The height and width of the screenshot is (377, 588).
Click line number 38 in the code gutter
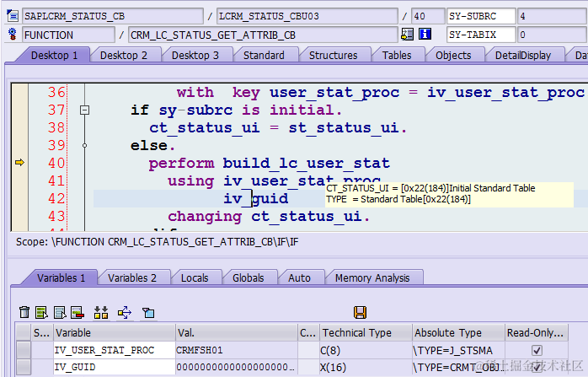pos(56,127)
